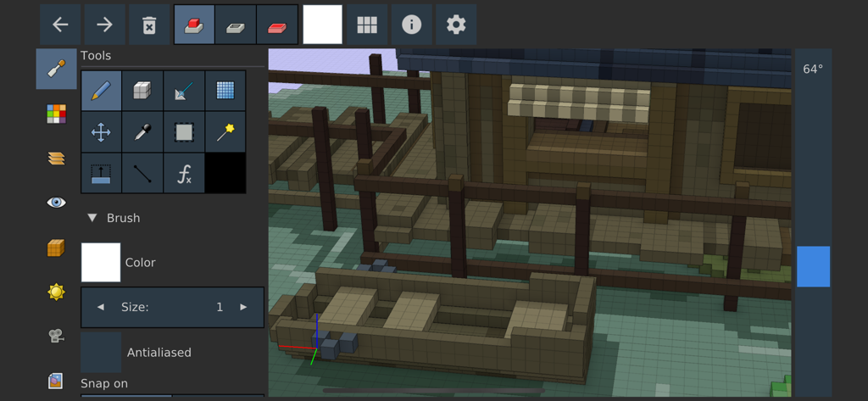Open the sun light panel in sidebar
Viewport: 868px width, 401px height.
pos(57,292)
